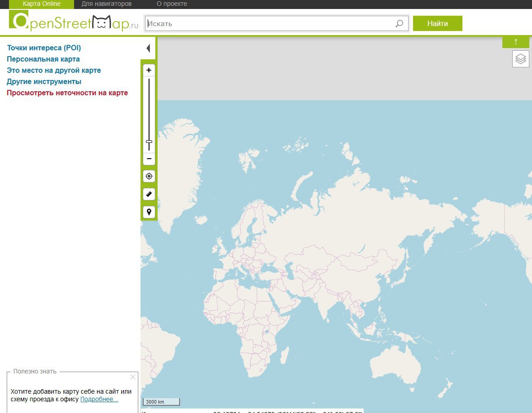Click the zoom in plus button
Screen dimensions: 532x413
tap(149, 70)
